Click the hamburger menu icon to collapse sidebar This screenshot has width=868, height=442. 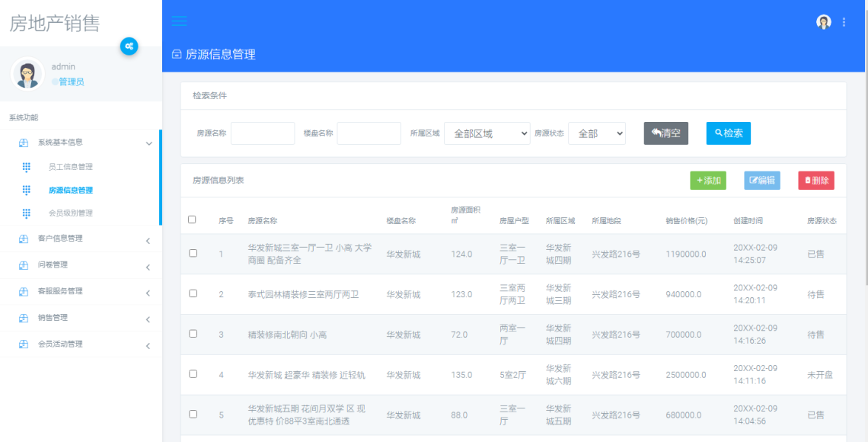click(179, 21)
